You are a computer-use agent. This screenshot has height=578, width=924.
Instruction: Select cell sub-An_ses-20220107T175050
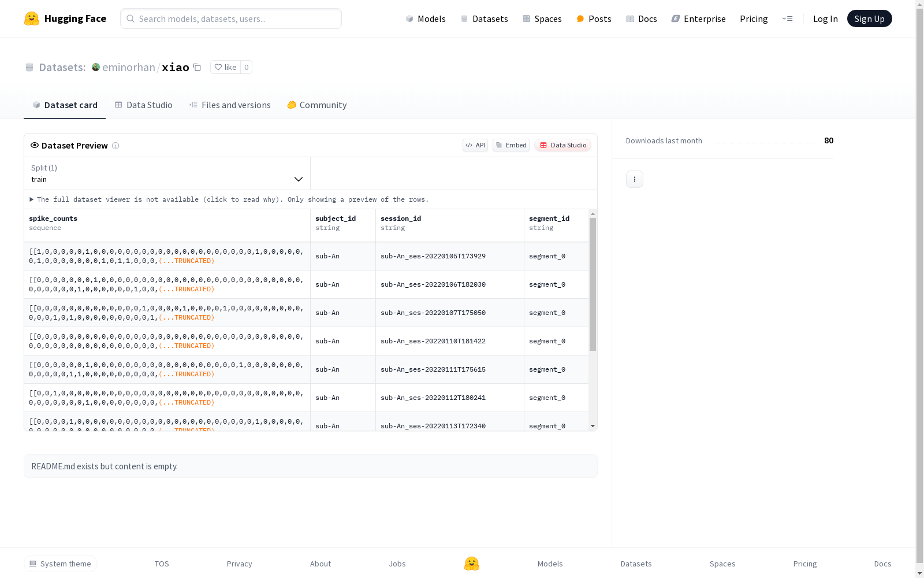(x=450, y=313)
